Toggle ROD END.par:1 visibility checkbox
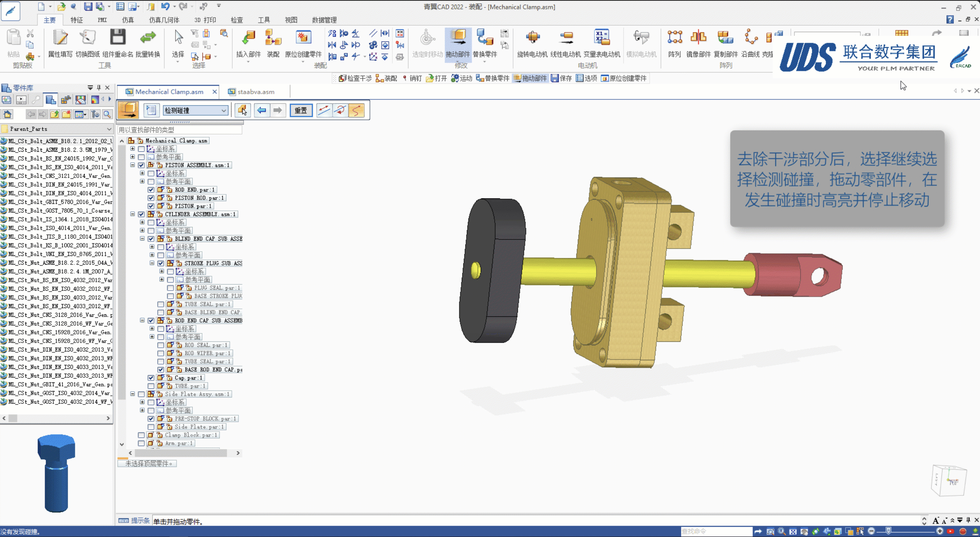This screenshot has height=537, width=980. pyautogui.click(x=151, y=190)
